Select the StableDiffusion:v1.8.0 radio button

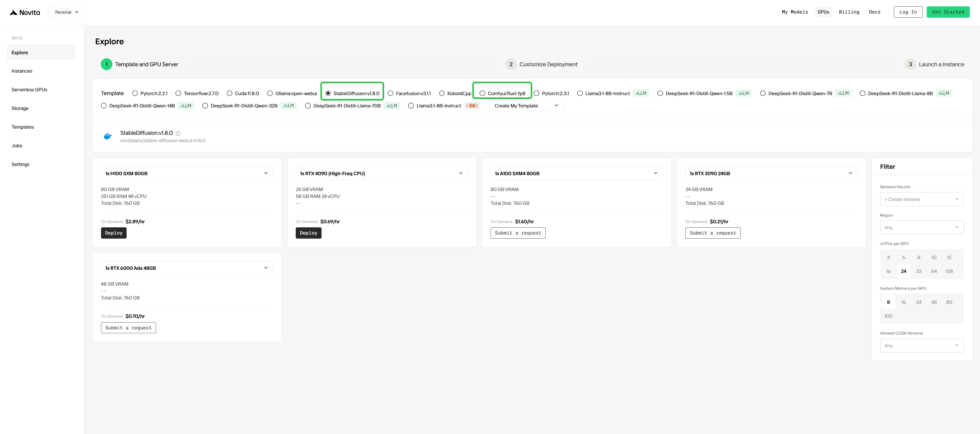[x=328, y=94]
